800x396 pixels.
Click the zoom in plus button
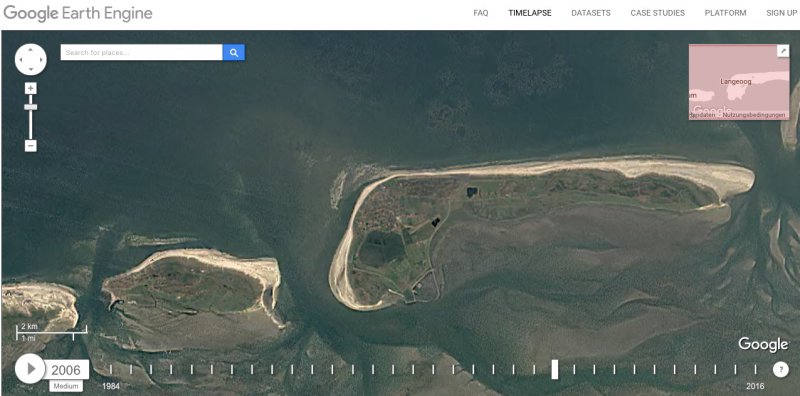click(31, 88)
